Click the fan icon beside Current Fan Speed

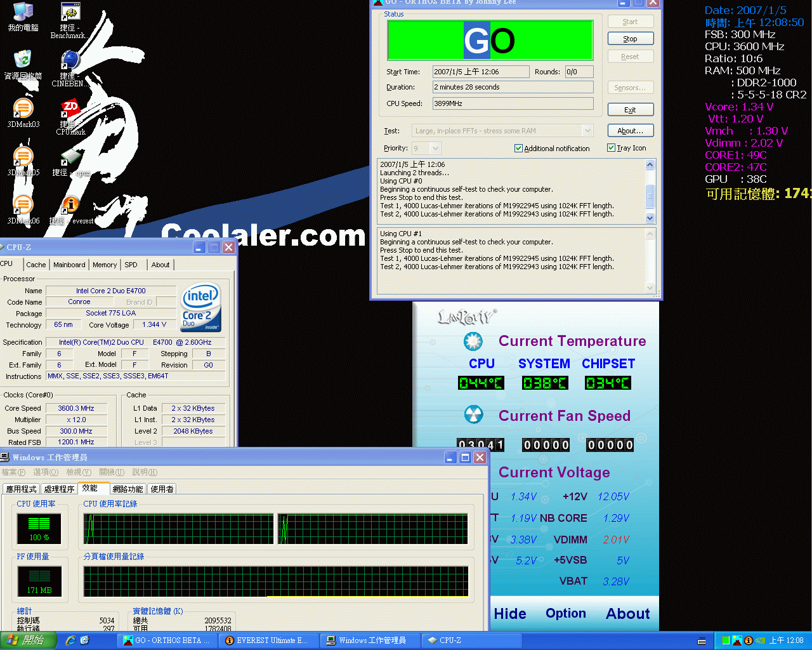(x=473, y=415)
